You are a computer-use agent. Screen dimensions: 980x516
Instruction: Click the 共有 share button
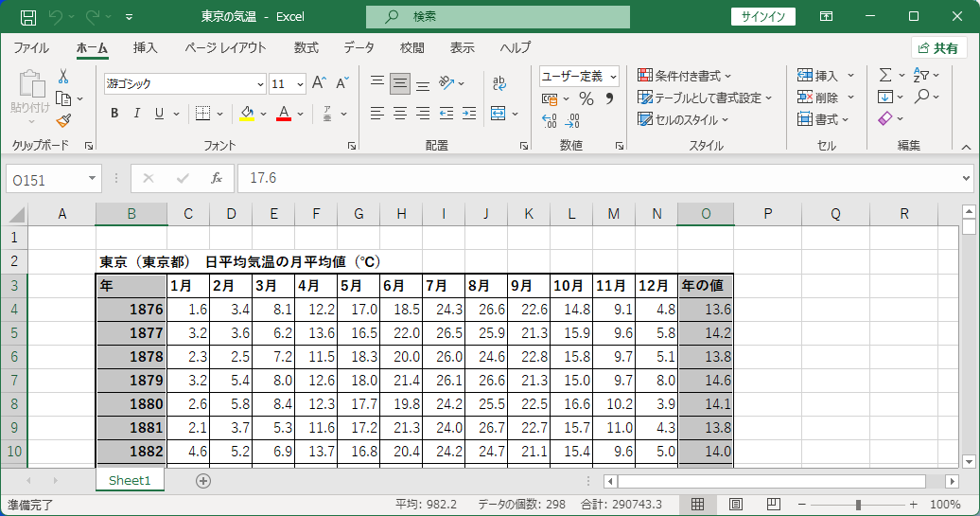point(938,48)
